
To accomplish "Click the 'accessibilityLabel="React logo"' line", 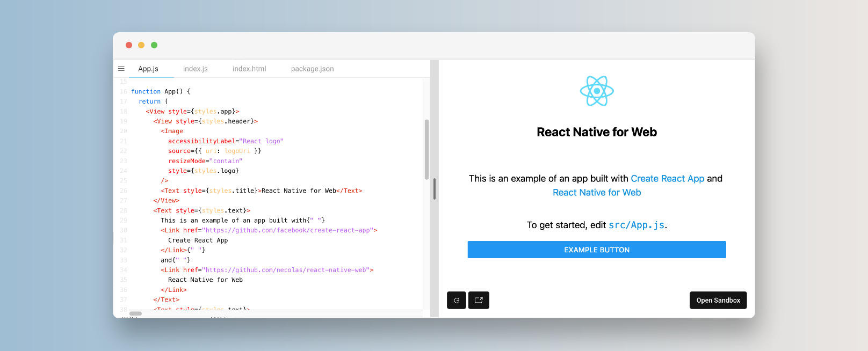I will [x=226, y=141].
